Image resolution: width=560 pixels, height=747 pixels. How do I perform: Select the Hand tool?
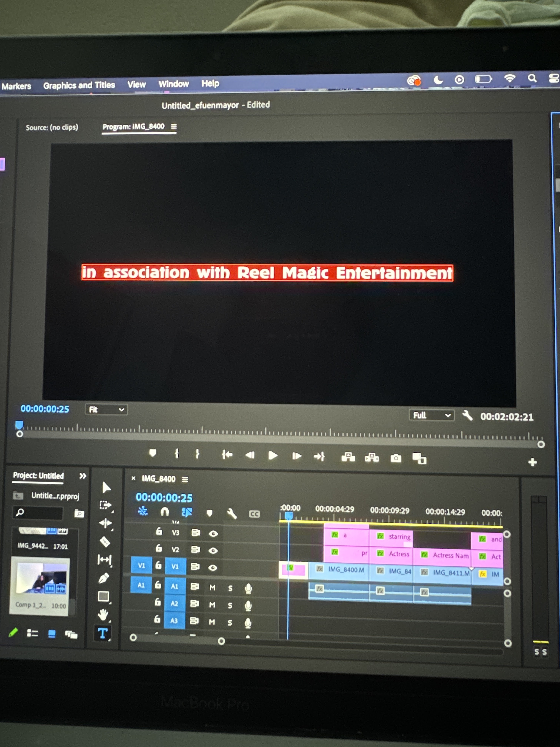[103, 615]
